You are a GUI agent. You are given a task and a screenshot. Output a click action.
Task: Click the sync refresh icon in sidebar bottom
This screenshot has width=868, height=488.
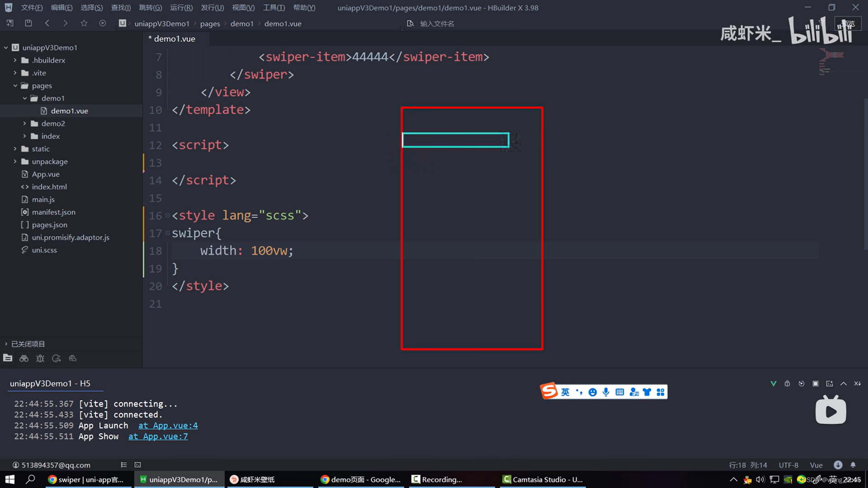click(57, 358)
